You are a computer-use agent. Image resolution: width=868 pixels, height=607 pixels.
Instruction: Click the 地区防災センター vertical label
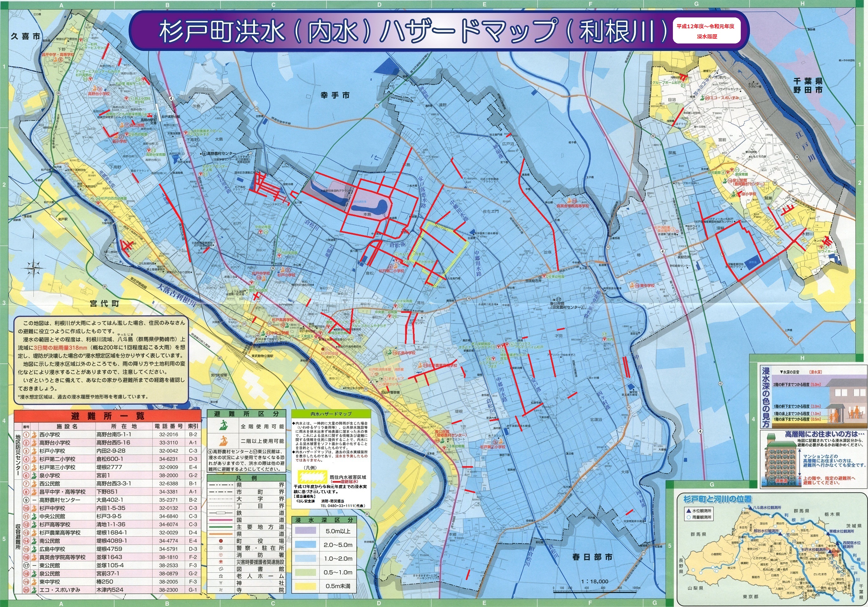coord(18,455)
